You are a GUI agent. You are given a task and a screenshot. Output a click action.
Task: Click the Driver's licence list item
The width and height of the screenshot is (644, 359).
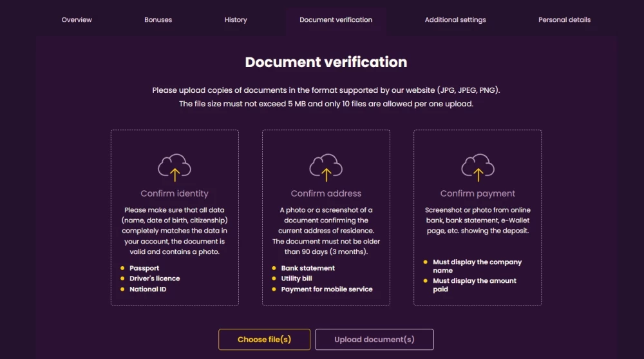155,278
